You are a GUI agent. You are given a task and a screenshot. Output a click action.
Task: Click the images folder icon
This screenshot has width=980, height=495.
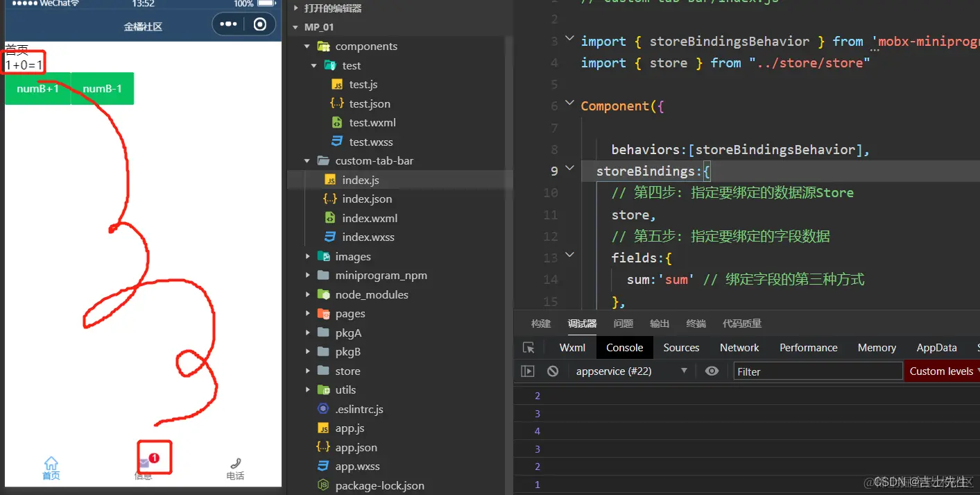pyautogui.click(x=323, y=256)
